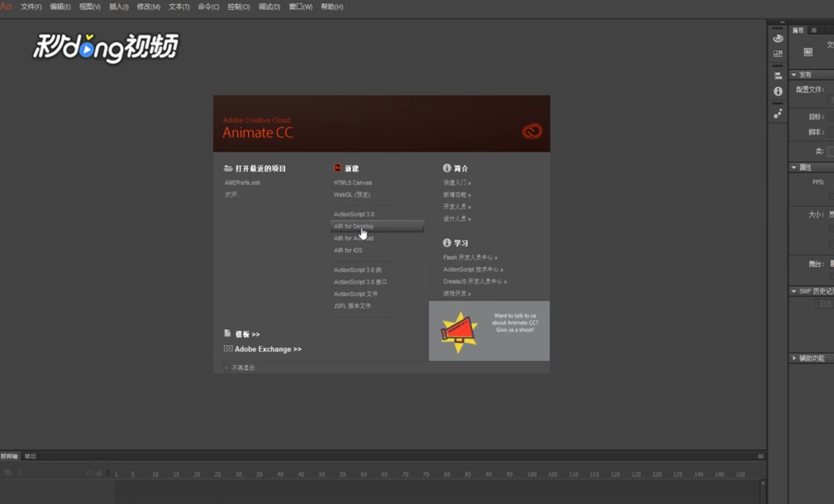Select the 时间轴 tab
Viewport: 834px width, 504px height.
(x=9, y=456)
